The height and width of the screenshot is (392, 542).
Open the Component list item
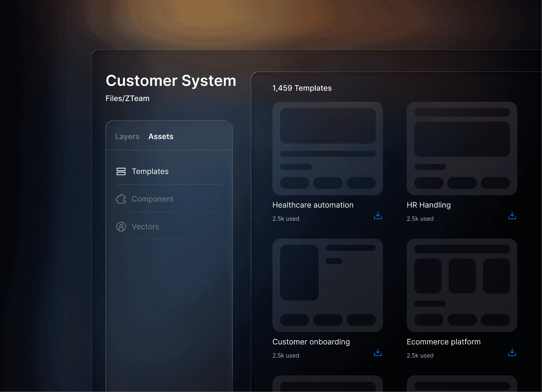(x=170, y=199)
